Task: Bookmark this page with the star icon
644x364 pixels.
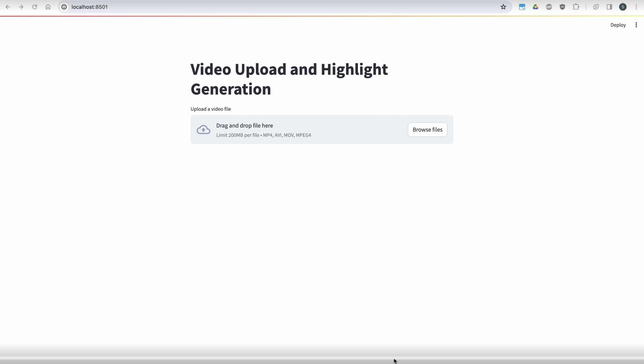Action: click(503, 7)
